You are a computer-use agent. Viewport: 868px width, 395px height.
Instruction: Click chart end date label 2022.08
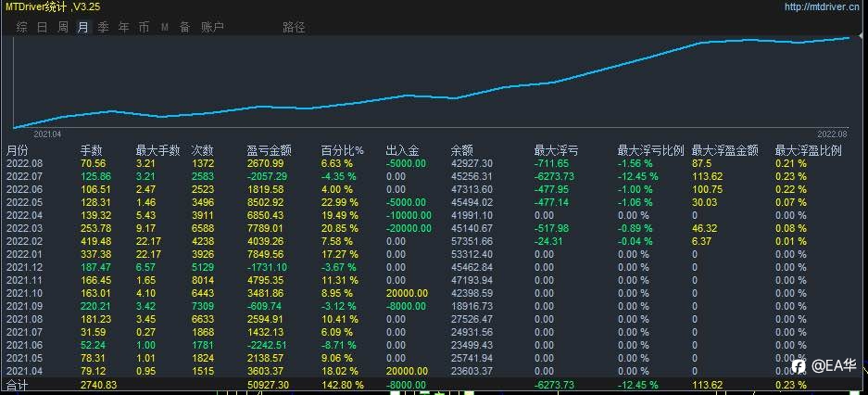[x=833, y=134]
